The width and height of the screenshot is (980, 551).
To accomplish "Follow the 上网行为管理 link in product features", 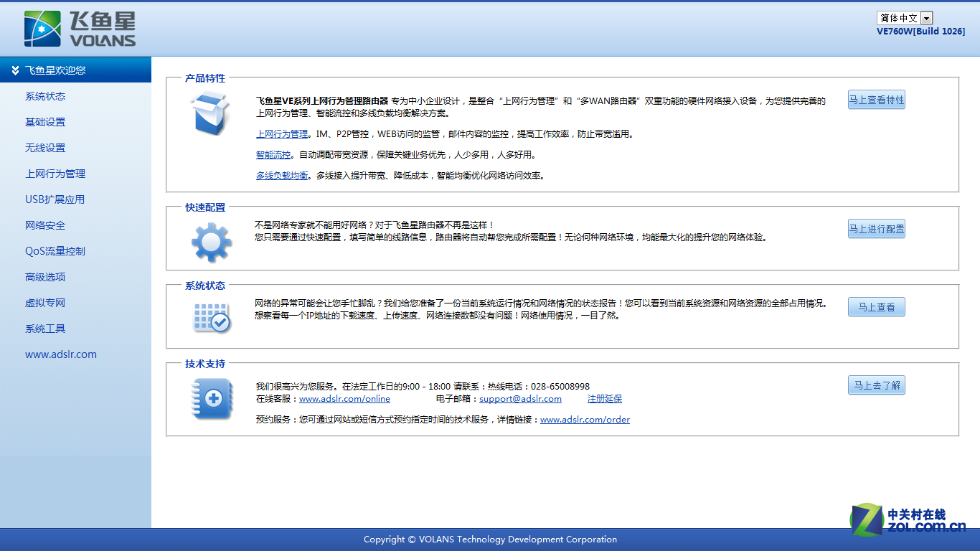I will pos(282,134).
